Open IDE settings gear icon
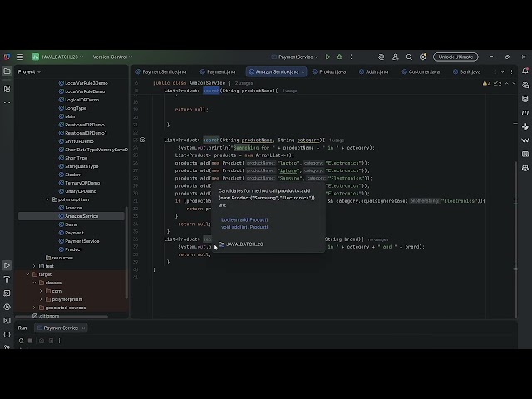Image resolution: width=532 pixels, height=399 pixels. (x=423, y=57)
